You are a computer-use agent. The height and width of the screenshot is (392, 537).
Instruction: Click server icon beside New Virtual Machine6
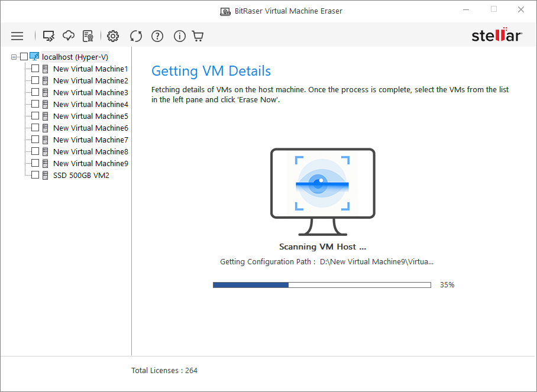[x=45, y=128]
